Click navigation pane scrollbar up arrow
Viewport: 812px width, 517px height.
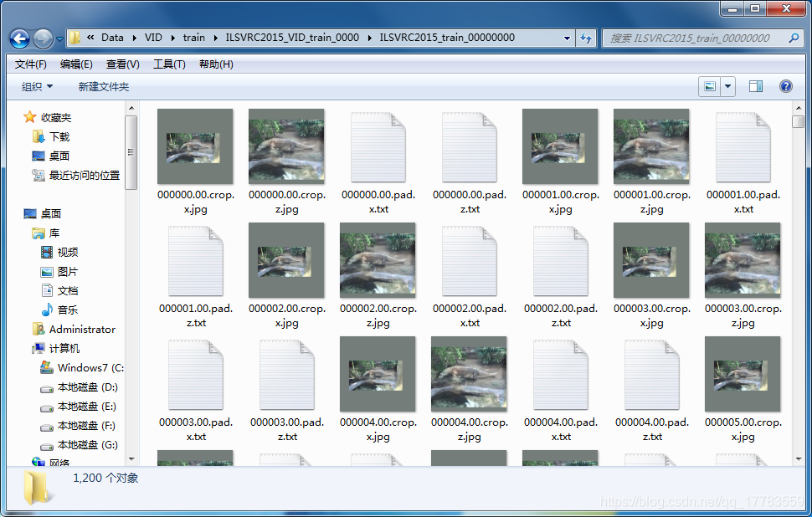(x=131, y=108)
